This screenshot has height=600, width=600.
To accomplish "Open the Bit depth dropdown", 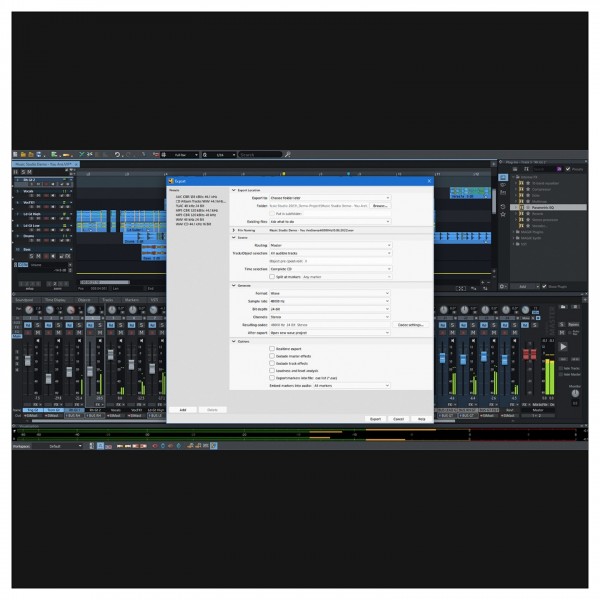I will (x=330, y=309).
